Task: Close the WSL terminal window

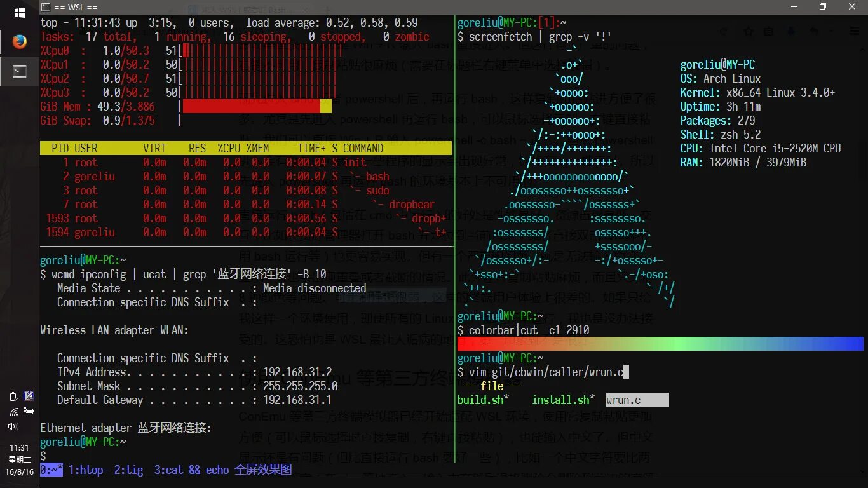Action: [x=852, y=7]
